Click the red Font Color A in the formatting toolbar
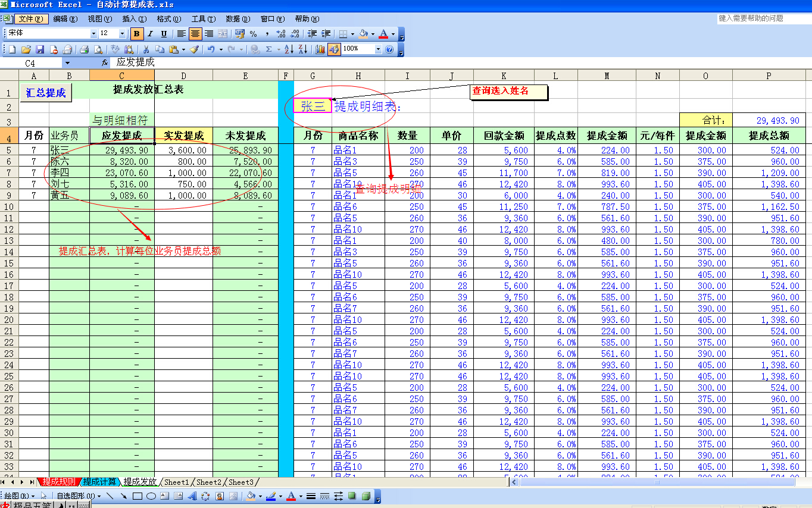 [384, 34]
